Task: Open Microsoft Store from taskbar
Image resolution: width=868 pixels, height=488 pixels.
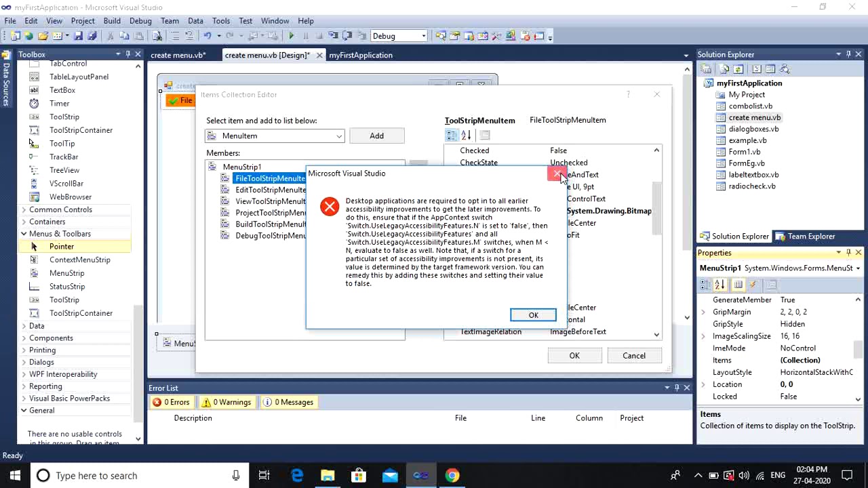Action: pos(359,475)
